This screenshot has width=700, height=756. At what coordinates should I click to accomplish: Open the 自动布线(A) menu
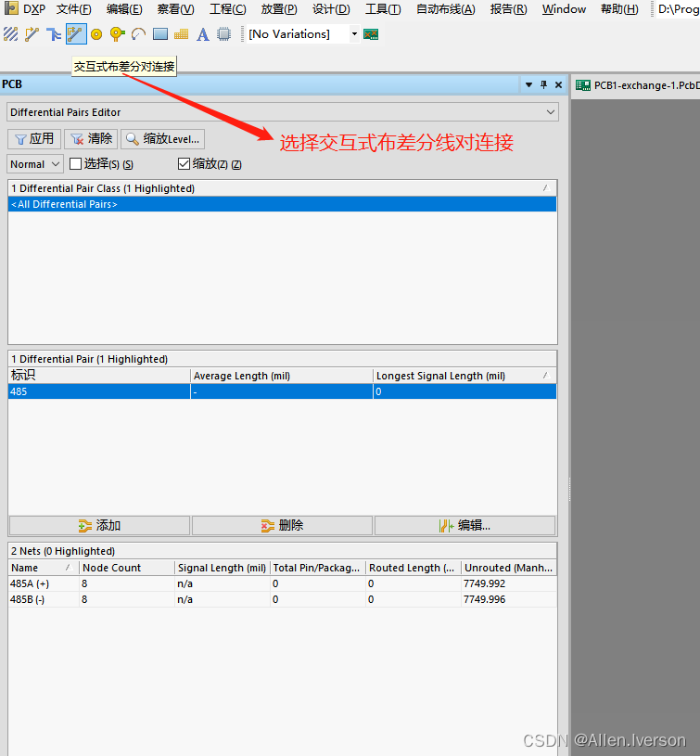tap(446, 9)
